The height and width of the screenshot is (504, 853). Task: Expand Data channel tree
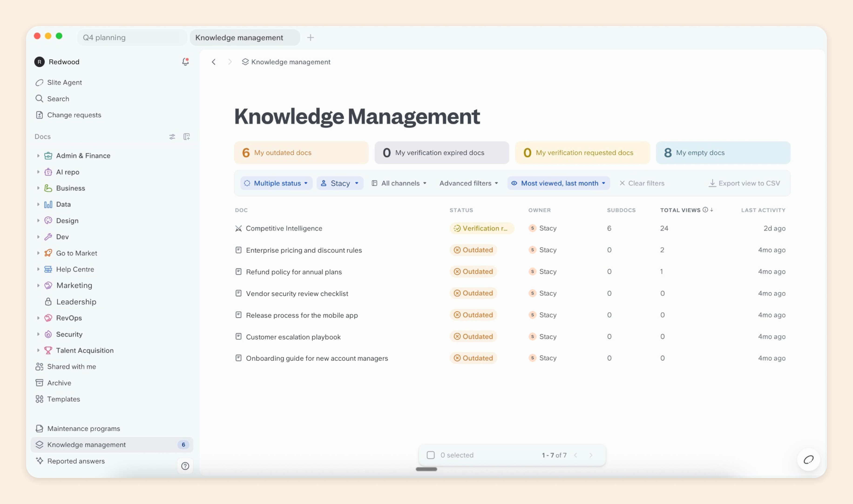pos(38,204)
